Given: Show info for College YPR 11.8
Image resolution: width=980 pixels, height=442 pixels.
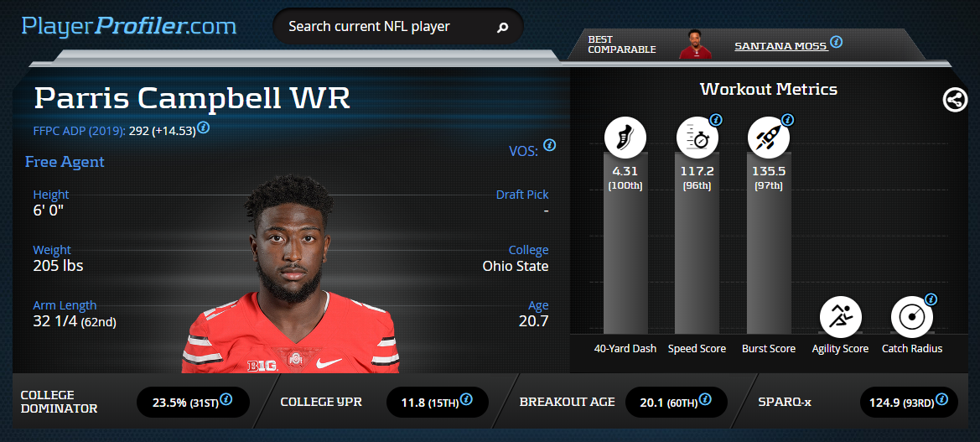Looking at the screenshot, I should point(465,399).
